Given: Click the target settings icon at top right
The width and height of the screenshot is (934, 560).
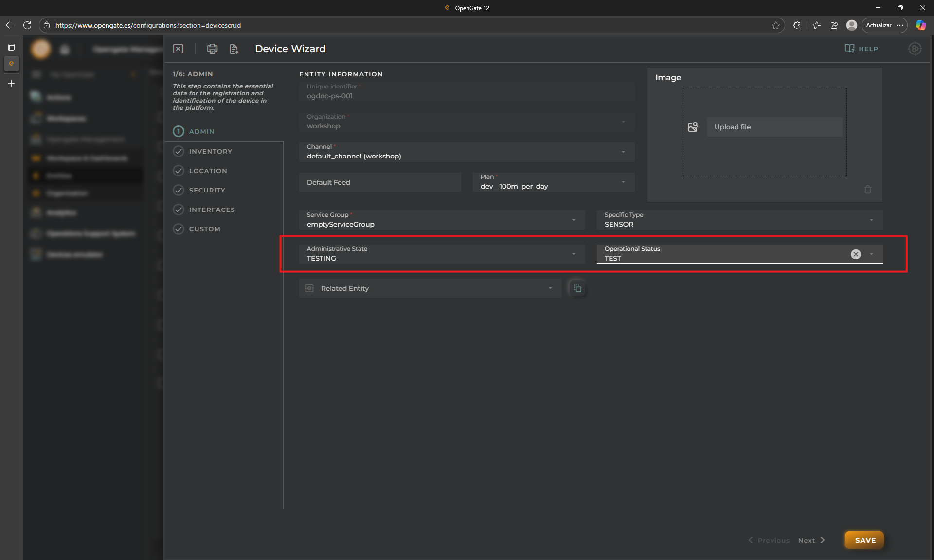Looking at the screenshot, I should pos(915,49).
